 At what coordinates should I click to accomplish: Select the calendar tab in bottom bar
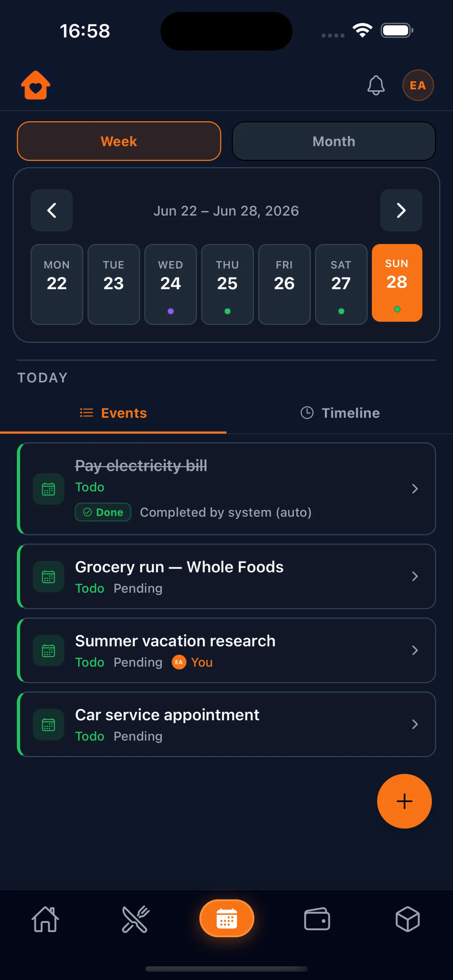click(227, 918)
